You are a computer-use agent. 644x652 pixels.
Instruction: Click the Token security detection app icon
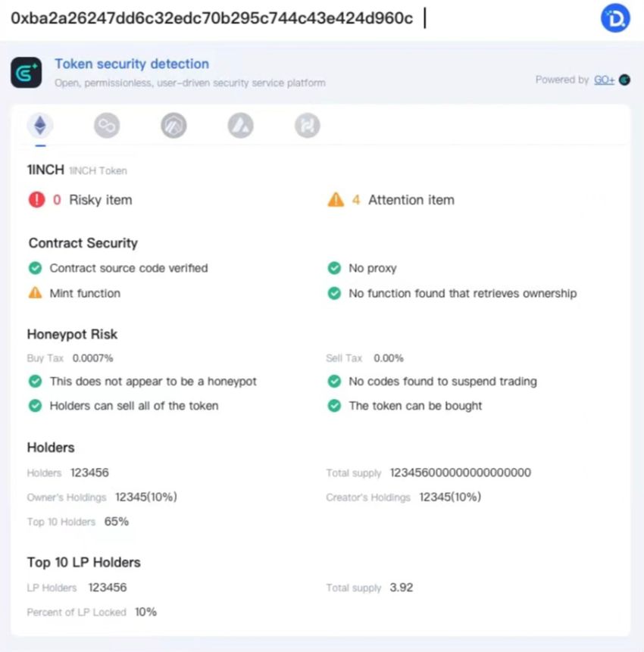coord(27,73)
